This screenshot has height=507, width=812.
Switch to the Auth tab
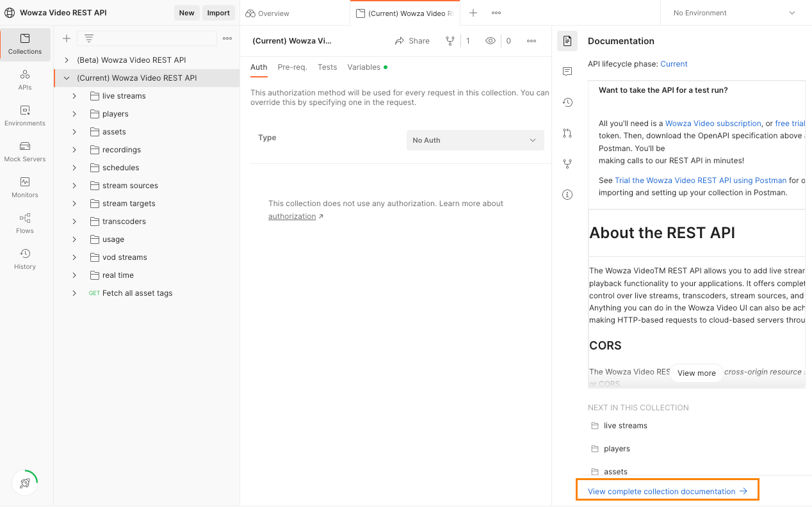pos(259,67)
